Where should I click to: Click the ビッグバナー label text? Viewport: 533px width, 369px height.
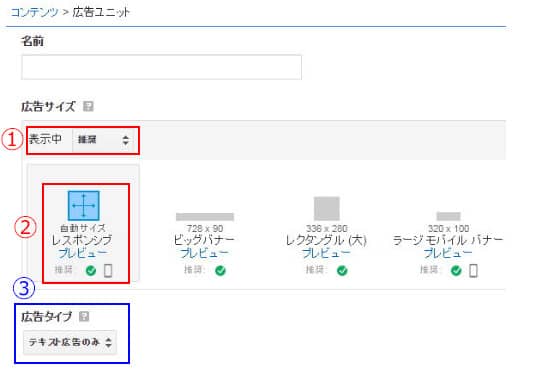(x=204, y=241)
